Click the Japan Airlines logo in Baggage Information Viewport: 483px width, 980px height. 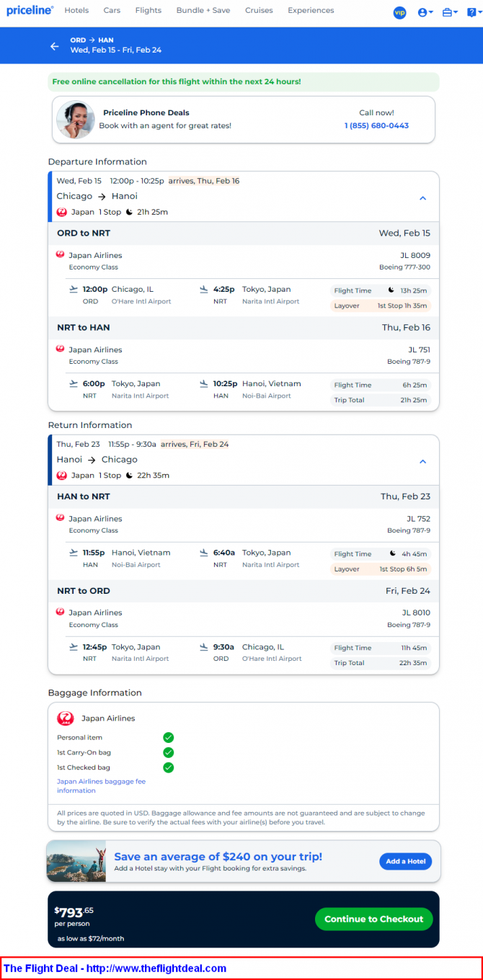pos(66,718)
